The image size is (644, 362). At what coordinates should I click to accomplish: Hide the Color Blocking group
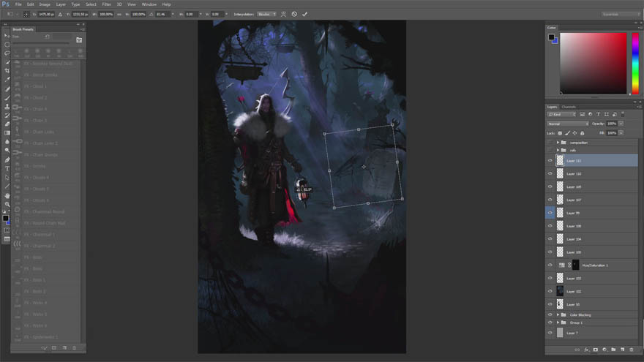pos(550,314)
